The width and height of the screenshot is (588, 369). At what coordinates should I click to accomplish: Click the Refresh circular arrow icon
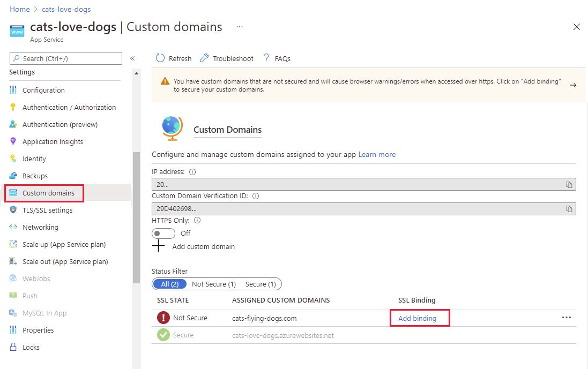coord(160,58)
